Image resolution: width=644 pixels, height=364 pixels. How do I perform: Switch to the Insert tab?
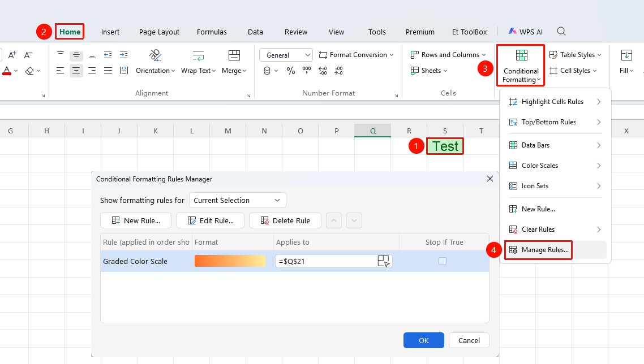(x=110, y=32)
